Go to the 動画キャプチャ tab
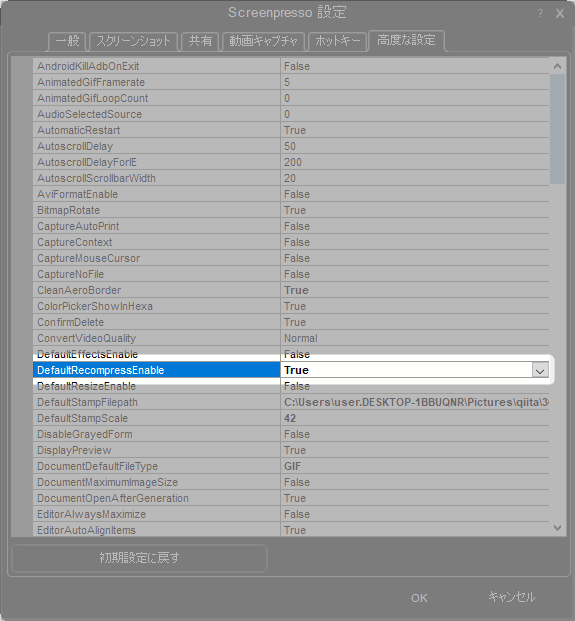 263,41
